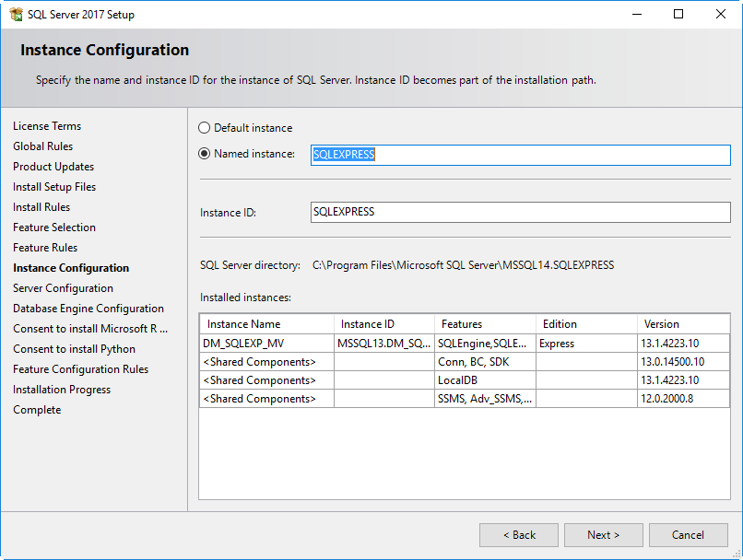Select the Named instance radio button
743x560 pixels.
coord(204,154)
